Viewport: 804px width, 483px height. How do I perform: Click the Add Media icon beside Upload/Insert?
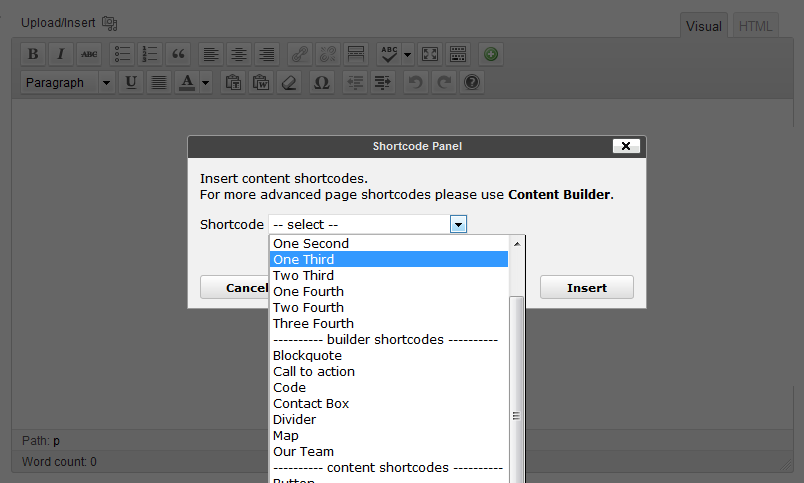[x=110, y=22]
